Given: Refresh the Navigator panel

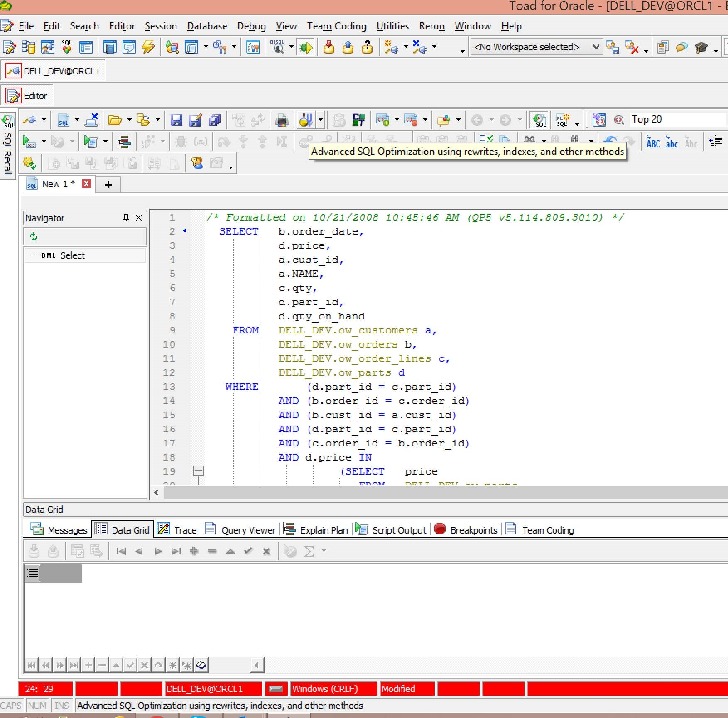Looking at the screenshot, I should click(x=34, y=237).
